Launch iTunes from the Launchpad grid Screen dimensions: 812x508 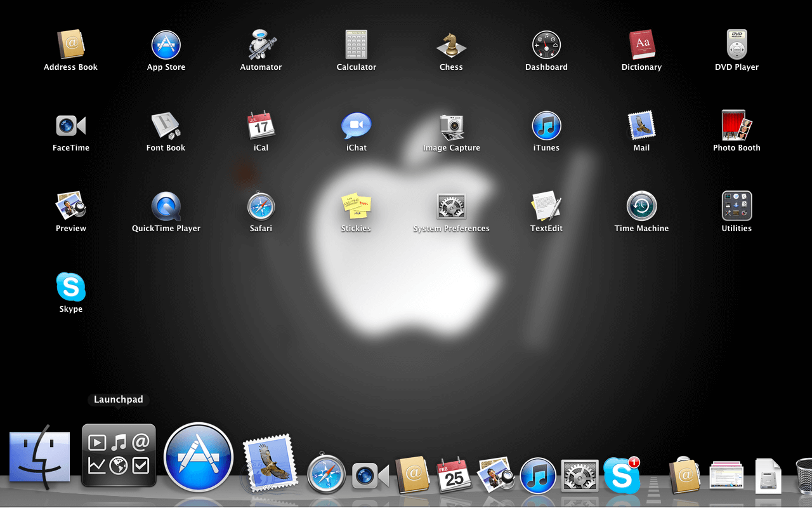[546, 126]
